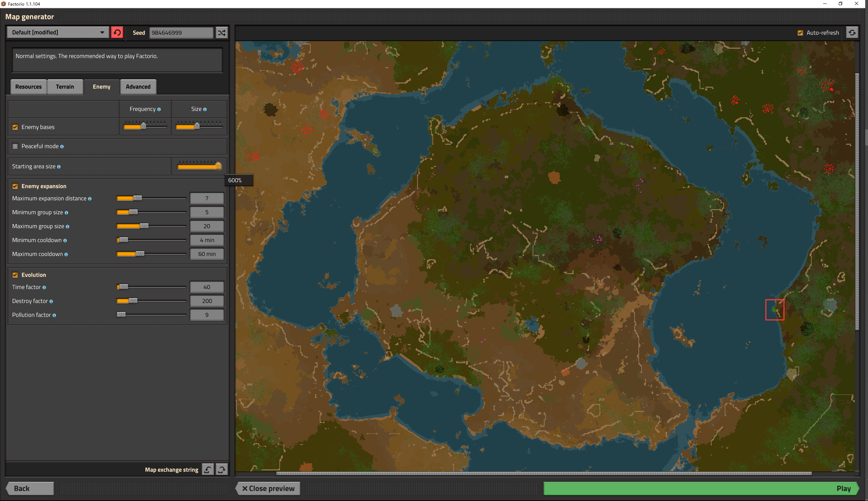Image resolution: width=868 pixels, height=501 pixels.
Task: Minimize the Factorio window
Action: 825,4
